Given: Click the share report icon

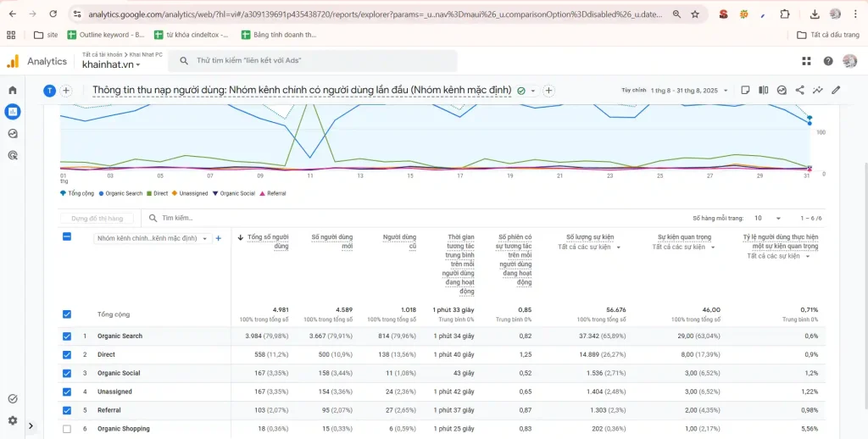Looking at the screenshot, I should [799, 90].
